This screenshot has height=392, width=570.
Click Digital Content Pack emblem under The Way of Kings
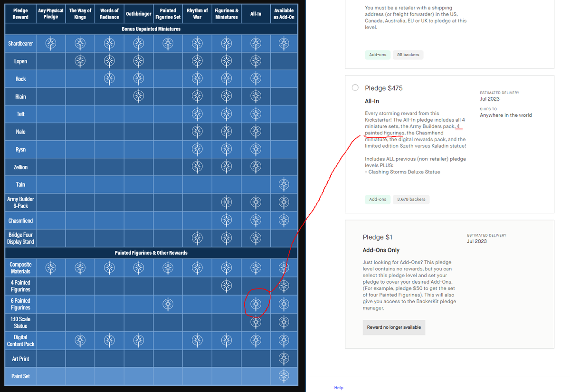point(80,340)
